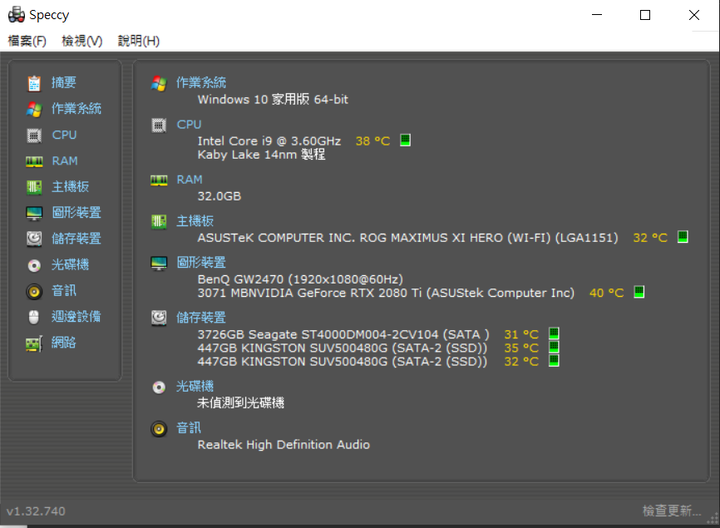Click green indicator next to GPU 40 °C
720x528 pixels.
639,292
